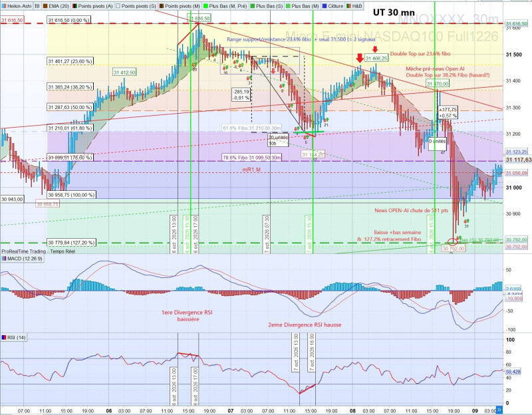The width and height of the screenshot is (532, 415).
Task: Click the 31 412,50 green price label
Action: click(x=124, y=72)
